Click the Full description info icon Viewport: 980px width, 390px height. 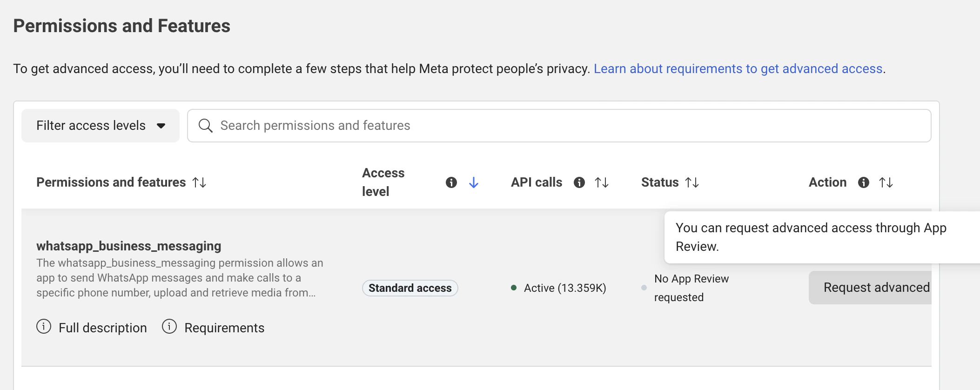click(44, 327)
